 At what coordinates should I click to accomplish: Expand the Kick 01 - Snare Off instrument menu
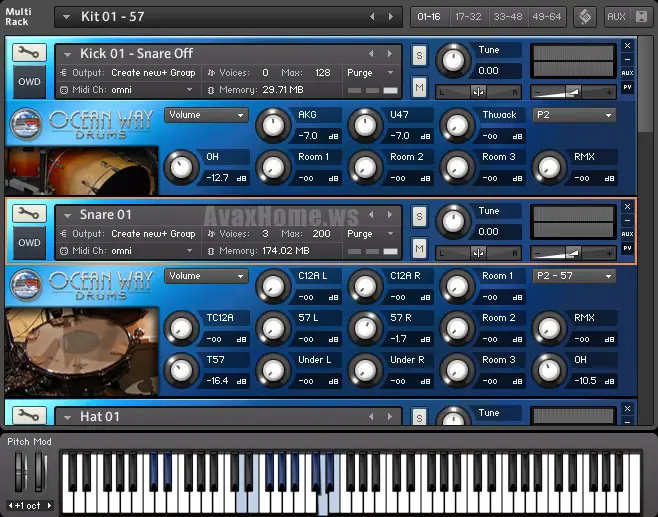pyautogui.click(x=67, y=54)
